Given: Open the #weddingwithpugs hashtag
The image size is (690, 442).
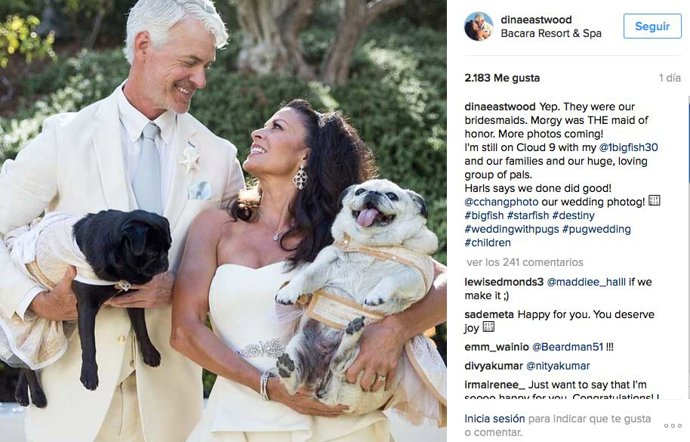Looking at the screenshot, I should (512, 229).
